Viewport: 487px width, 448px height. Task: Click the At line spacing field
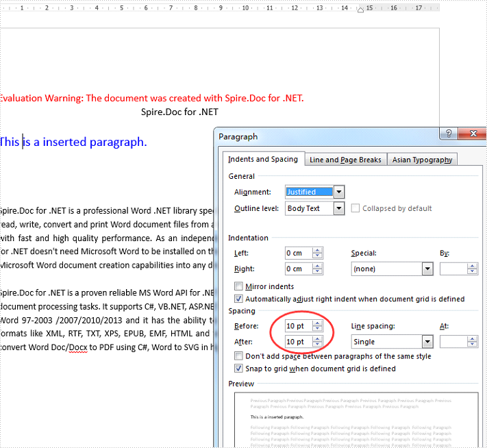pos(453,341)
